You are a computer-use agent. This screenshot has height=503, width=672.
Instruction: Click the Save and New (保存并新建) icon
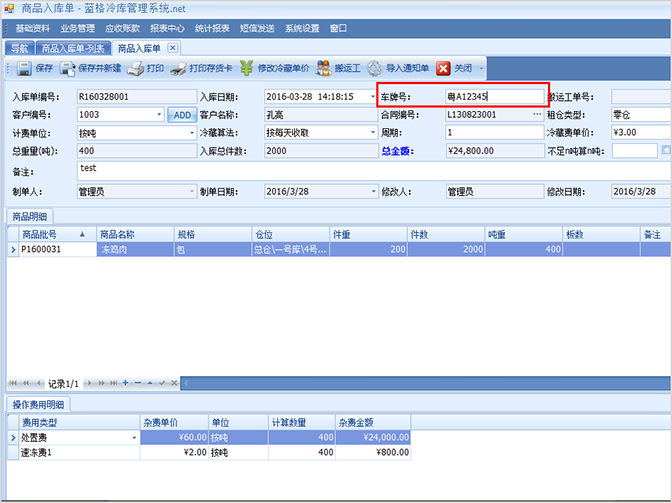click(x=67, y=68)
